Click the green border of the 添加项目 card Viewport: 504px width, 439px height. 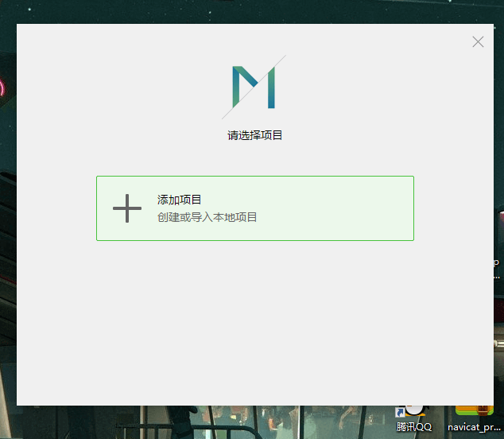click(x=254, y=177)
